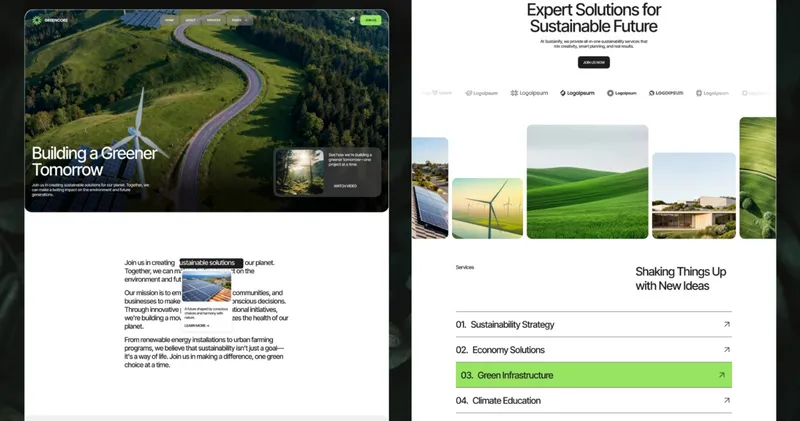Expand the Pages dropdown chevron

point(246,20)
